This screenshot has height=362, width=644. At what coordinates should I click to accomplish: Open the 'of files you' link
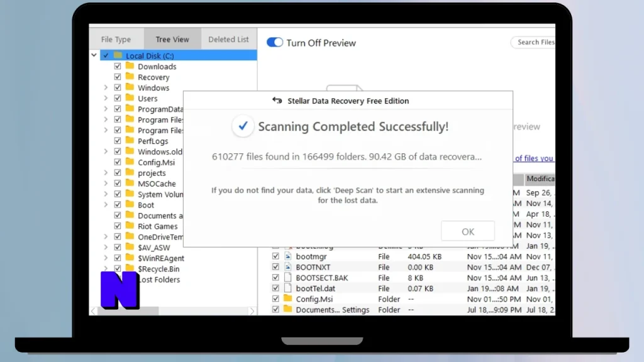[x=534, y=158]
